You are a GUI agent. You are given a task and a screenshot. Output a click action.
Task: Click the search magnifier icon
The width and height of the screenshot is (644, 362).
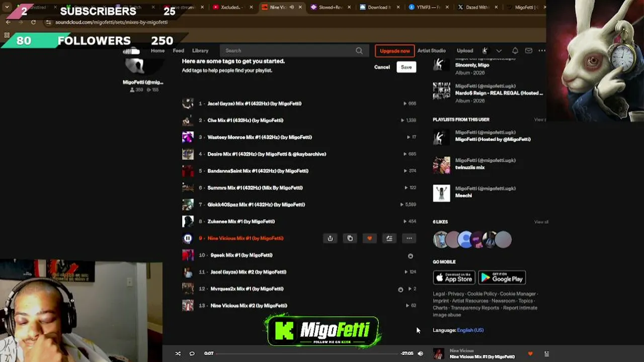359,51
